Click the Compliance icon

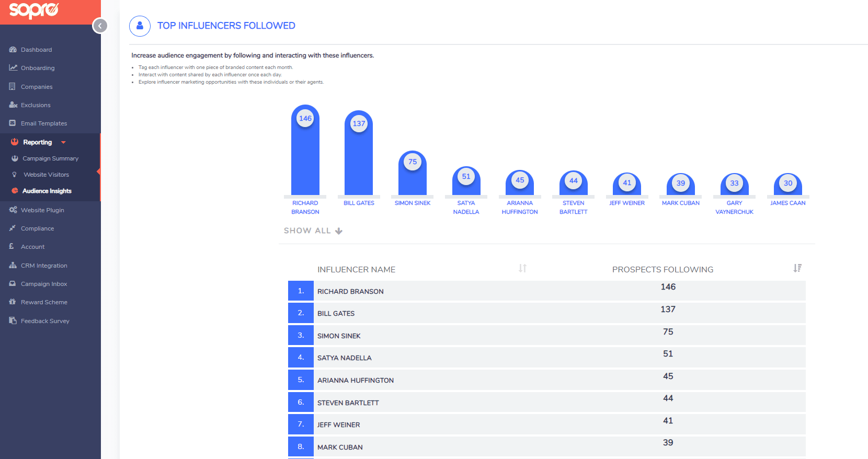point(13,228)
